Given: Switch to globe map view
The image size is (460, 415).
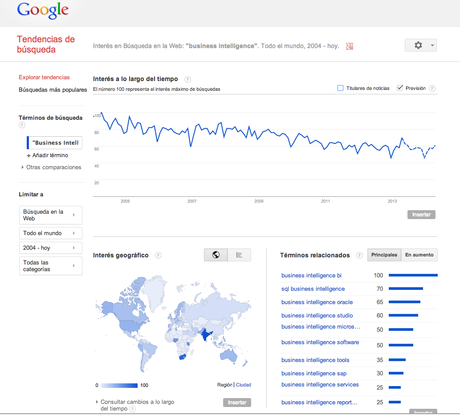Looking at the screenshot, I should 216,255.
